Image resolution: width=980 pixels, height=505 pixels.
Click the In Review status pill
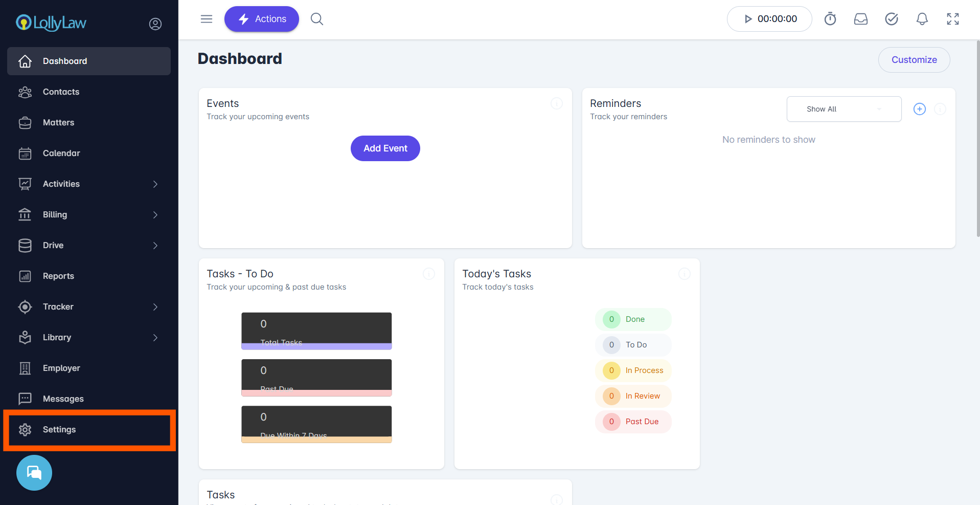click(x=633, y=396)
